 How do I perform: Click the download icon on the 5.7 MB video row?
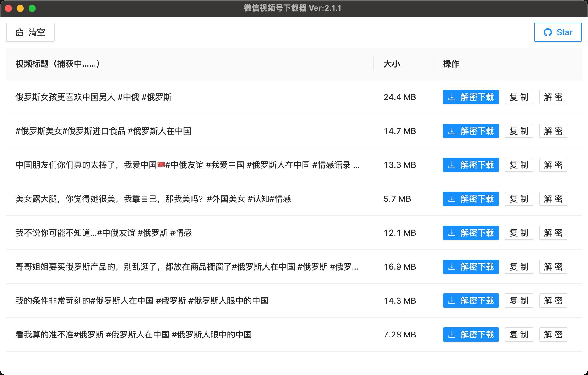pos(452,199)
